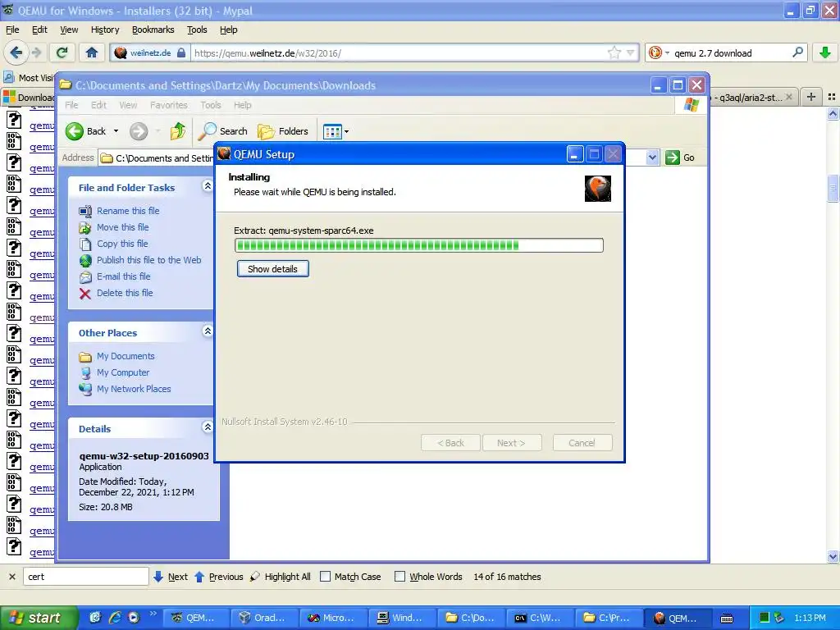Open My Documents from Other Places
The width and height of the screenshot is (840, 630).
(x=126, y=356)
